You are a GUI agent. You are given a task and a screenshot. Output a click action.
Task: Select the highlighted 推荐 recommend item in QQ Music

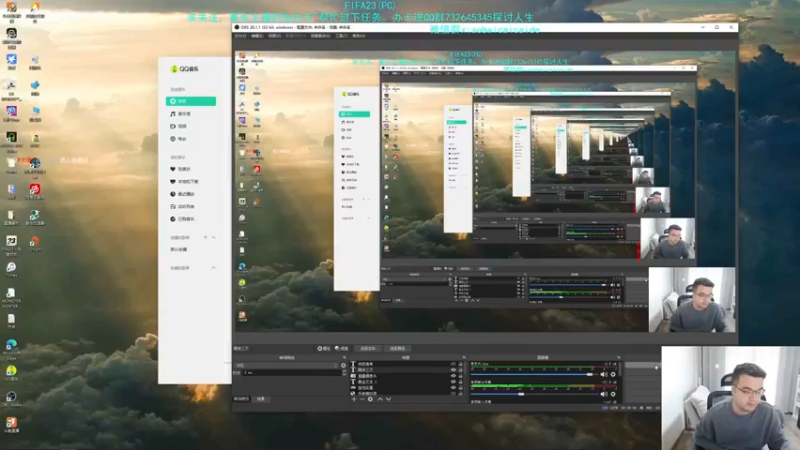pos(191,102)
